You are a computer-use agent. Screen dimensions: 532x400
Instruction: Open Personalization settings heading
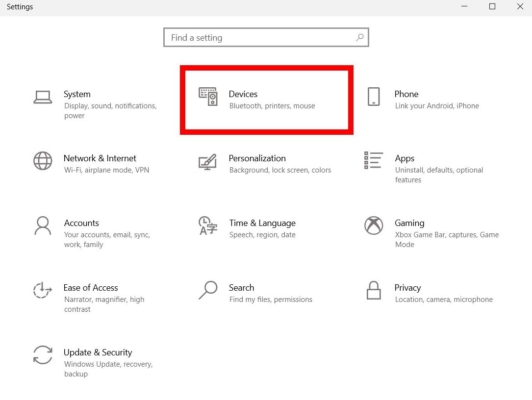[x=257, y=158]
